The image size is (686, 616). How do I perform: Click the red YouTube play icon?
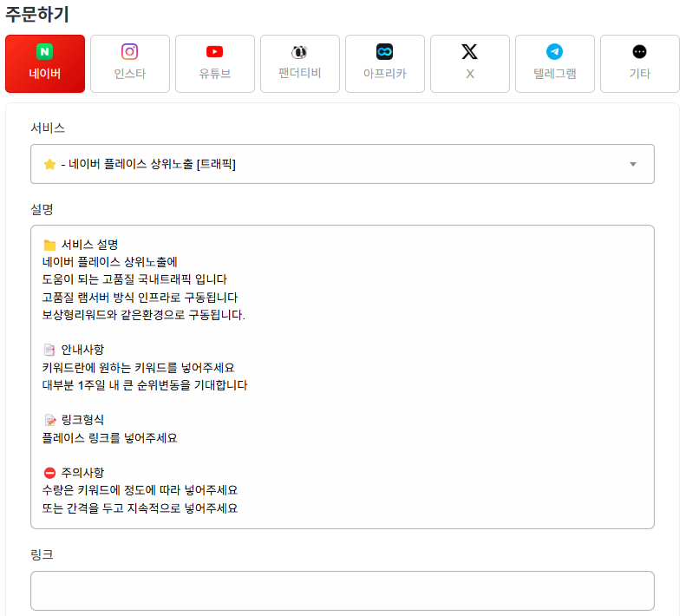(x=214, y=52)
